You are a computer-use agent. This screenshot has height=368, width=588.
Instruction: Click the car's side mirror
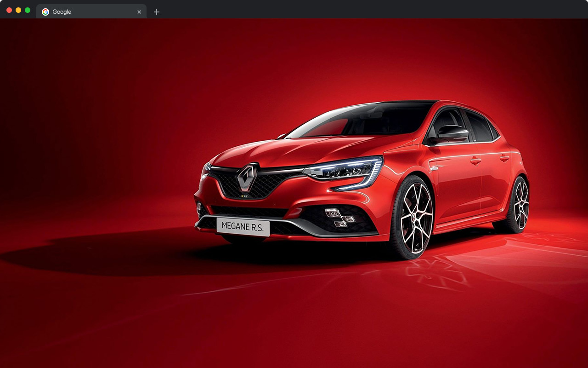pyautogui.click(x=452, y=134)
